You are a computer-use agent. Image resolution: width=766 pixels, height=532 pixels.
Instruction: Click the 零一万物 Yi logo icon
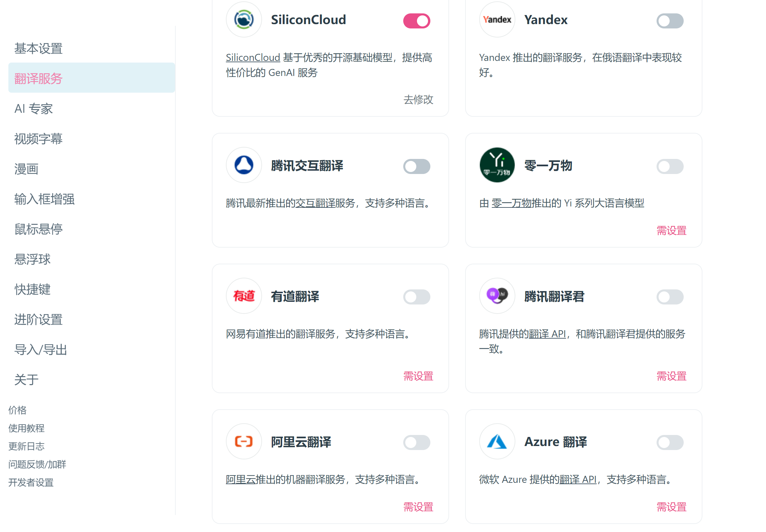click(497, 165)
